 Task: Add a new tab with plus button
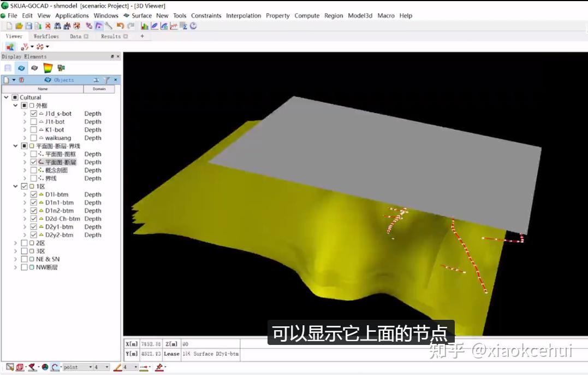click(142, 36)
